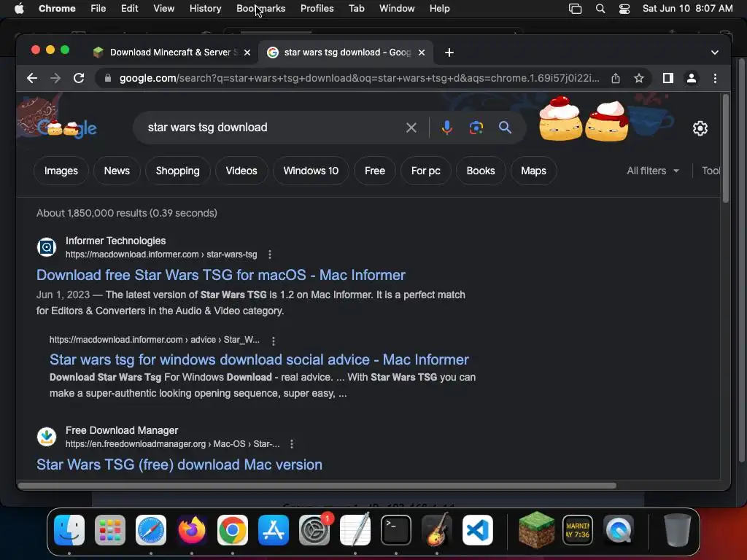Screen dimensions: 747x560
Task: Apply the For pc filter chip
Action: coord(426,171)
